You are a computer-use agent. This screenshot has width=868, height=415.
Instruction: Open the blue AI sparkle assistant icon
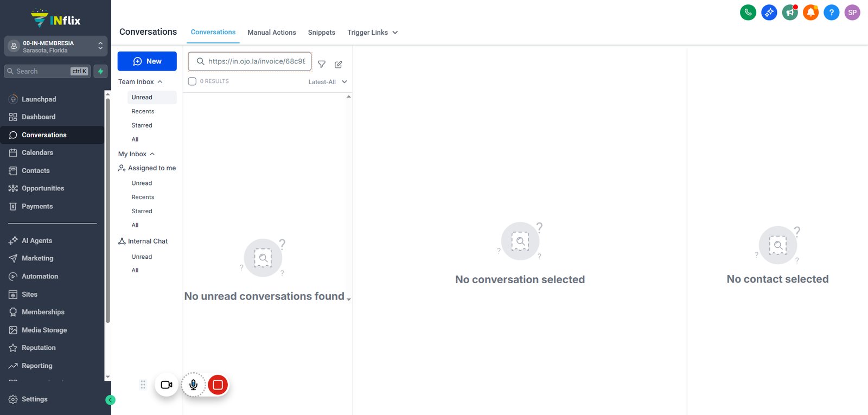tap(769, 12)
